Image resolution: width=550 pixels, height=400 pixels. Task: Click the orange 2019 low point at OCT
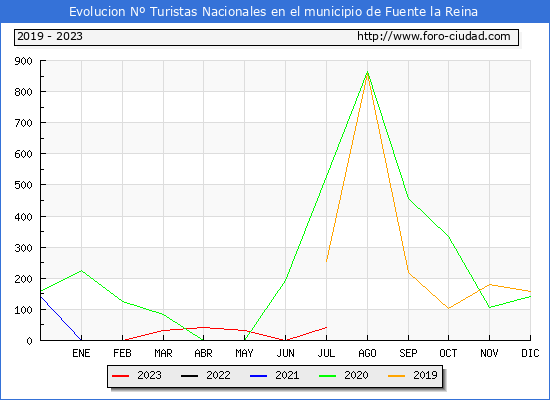448,308
